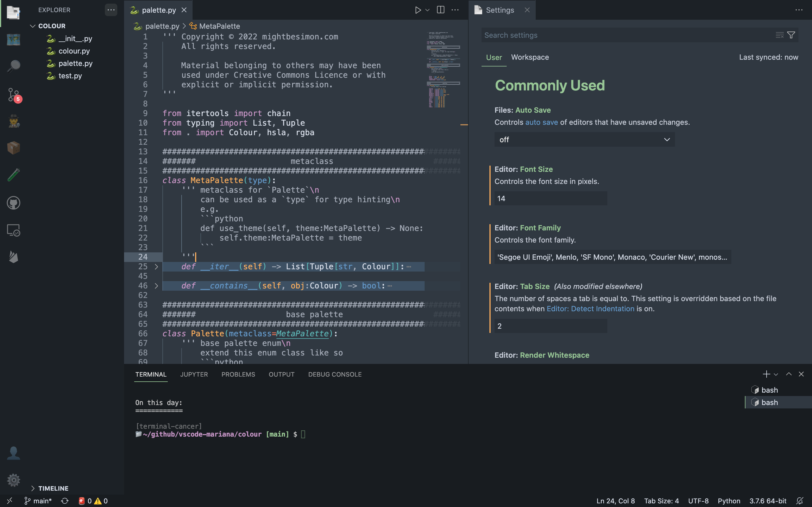Split the editor to the right
812x507 pixels.
tap(441, 10)
